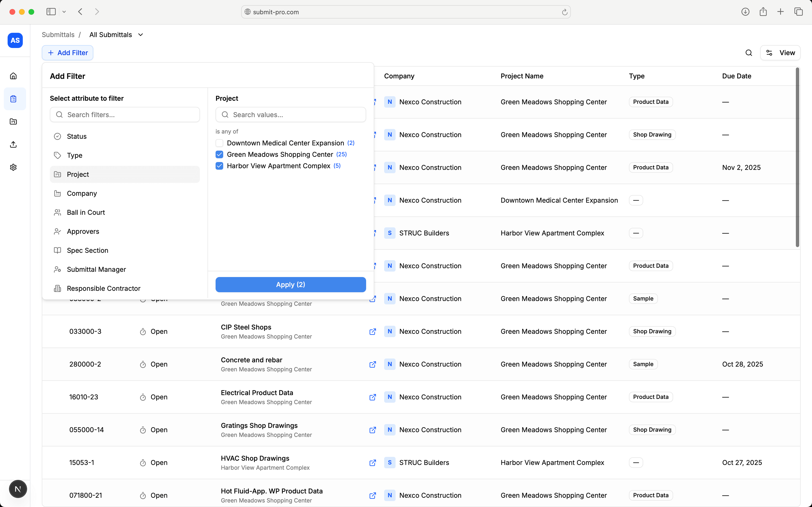Click the Search values input field
This screenshot has height=507, width=812.
point(291,115)
